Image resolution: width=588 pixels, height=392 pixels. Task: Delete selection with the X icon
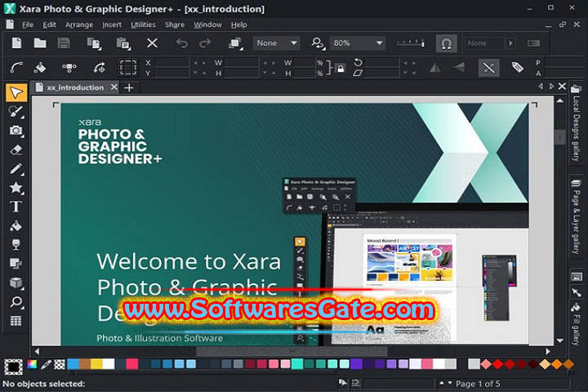click(x=152, y=43)
